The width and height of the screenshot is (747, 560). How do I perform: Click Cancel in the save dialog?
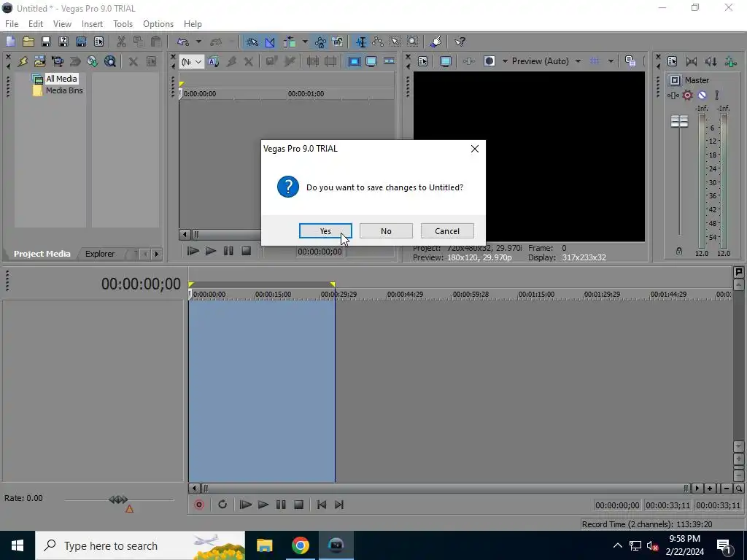[x=447, y=231]
